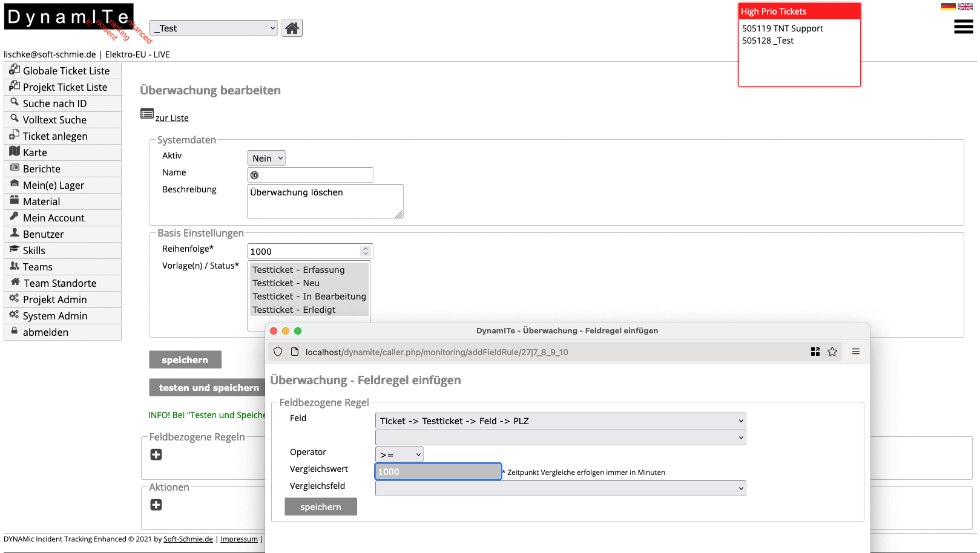Click the home icon button
The width and height of the screenshot is (980, 553).
[x=292, y=28]
